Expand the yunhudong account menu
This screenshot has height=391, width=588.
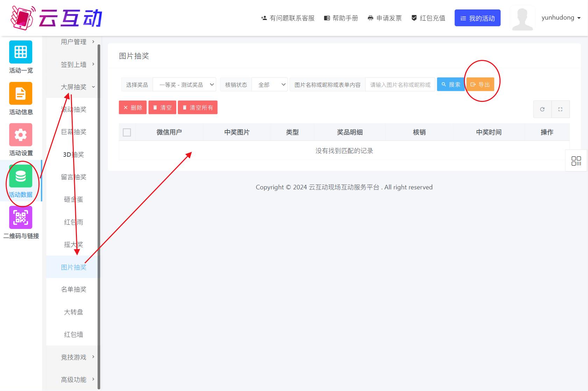pos(561,18)
